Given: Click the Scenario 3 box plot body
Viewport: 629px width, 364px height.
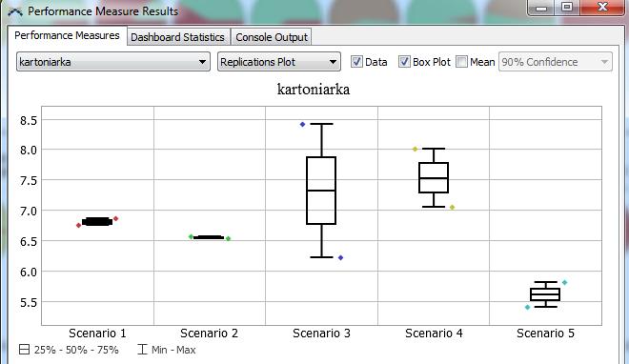Looking at the screenshot, I should click(321, 191).
